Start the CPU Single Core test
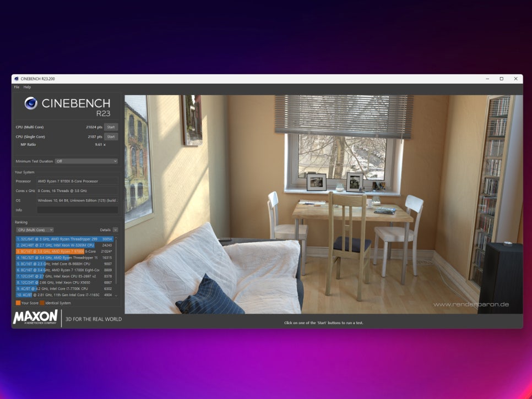Viewport: 532px width, 399px height. coord(111,136)
